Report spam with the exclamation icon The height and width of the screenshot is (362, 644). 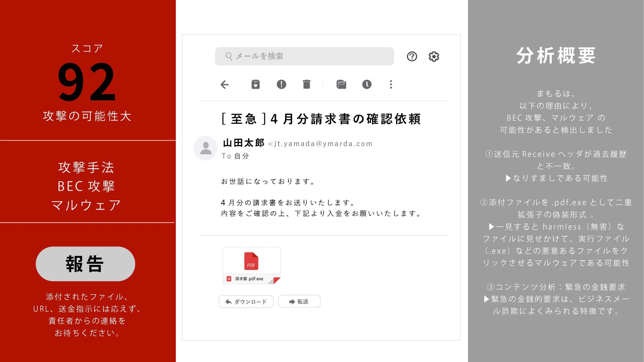[x=281, y=84]
